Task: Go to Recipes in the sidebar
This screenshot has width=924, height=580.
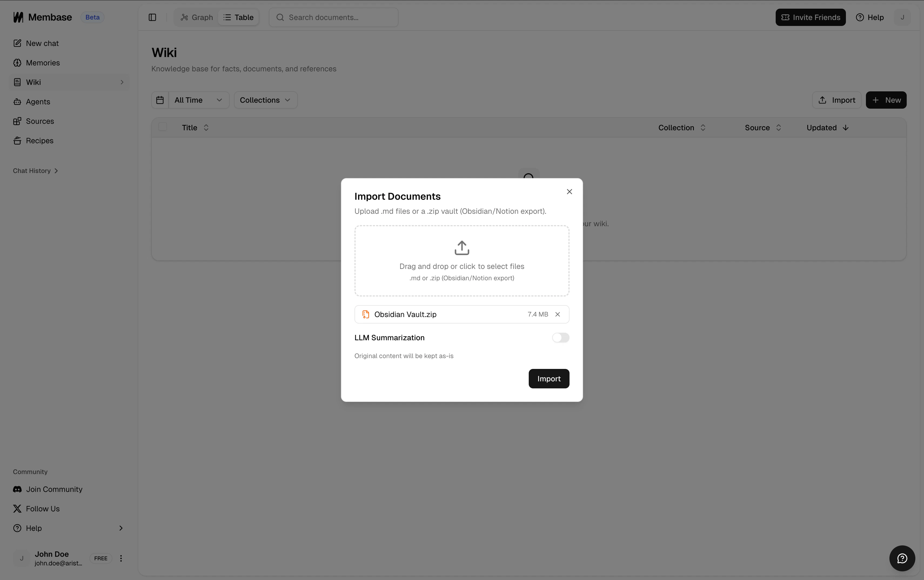Action: tap(39, 141)
